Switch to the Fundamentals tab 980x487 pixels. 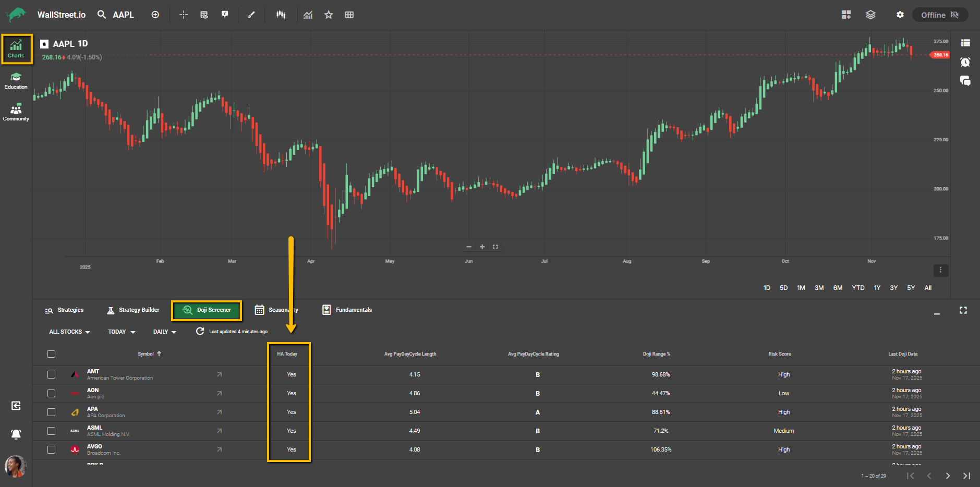[347, 310]
